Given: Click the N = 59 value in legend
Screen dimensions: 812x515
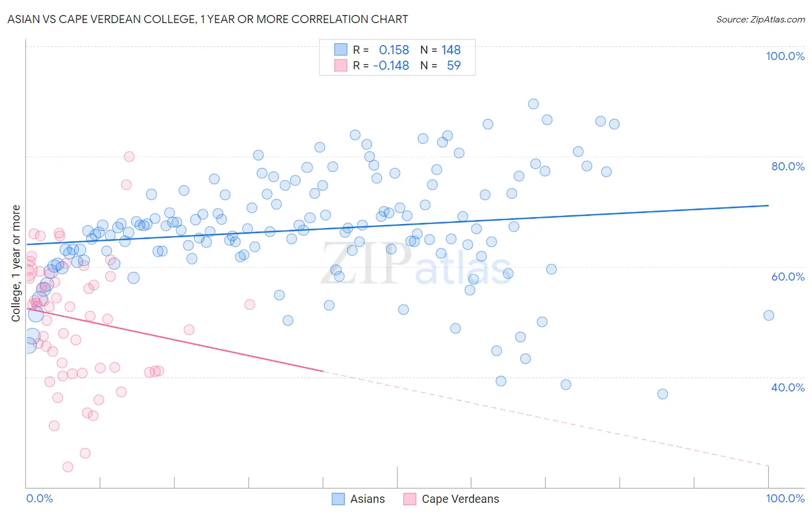Looking at the screenshot, I should point(441,65).
